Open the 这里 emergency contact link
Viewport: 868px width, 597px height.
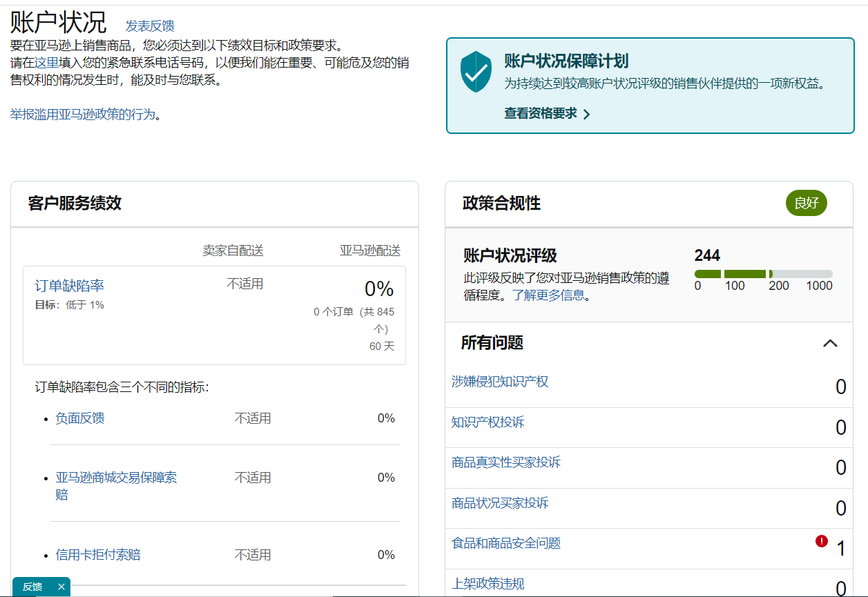(x=46, y=63)
